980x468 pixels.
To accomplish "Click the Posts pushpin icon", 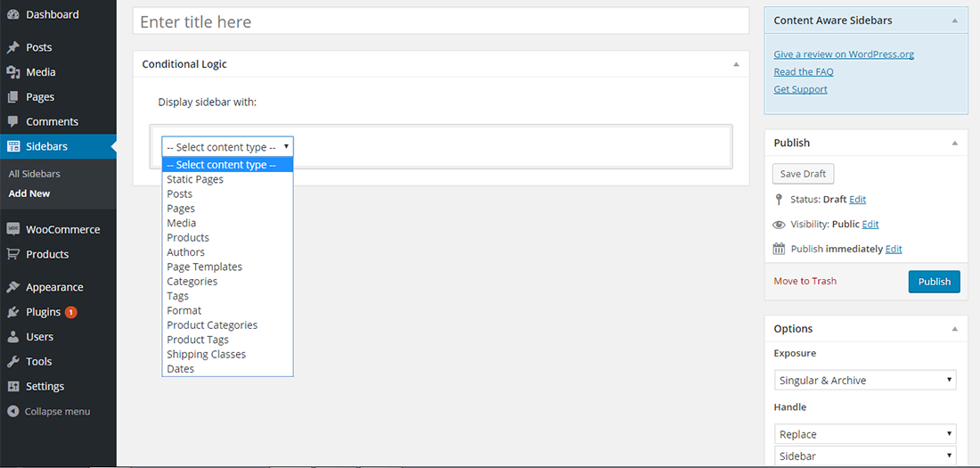I will [x=13, y=47].
